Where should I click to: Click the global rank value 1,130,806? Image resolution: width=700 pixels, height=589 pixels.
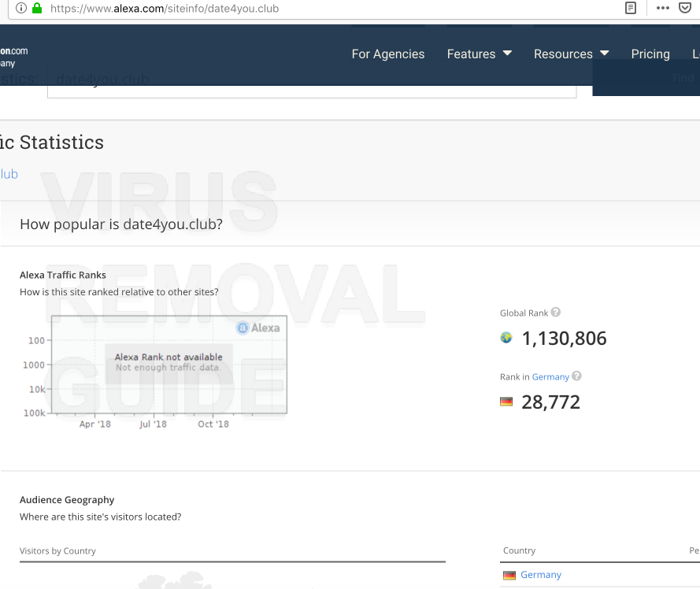pyautogui.click(x=564, y=339)
